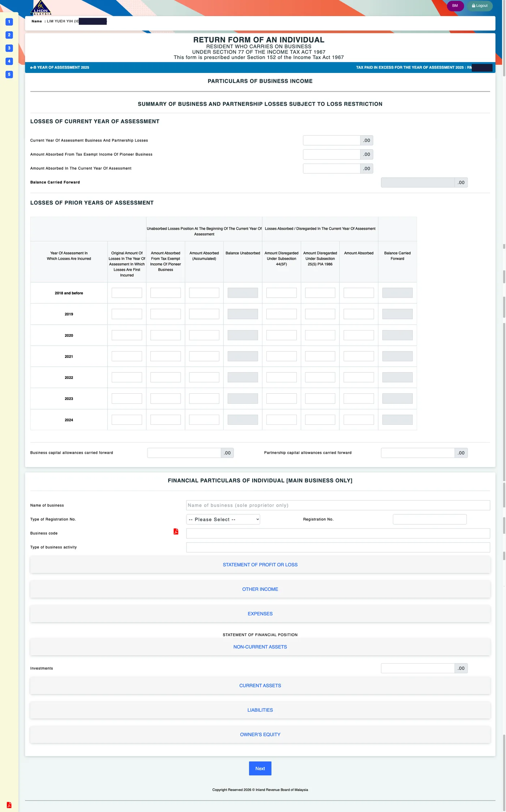
Task: Click the LHDN Malaysia logo
Action: [x=41, y=8]
